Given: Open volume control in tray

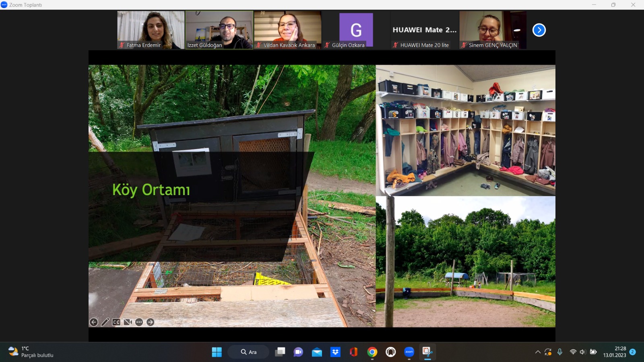Looking at the screenshot, I should coord(582,352).
